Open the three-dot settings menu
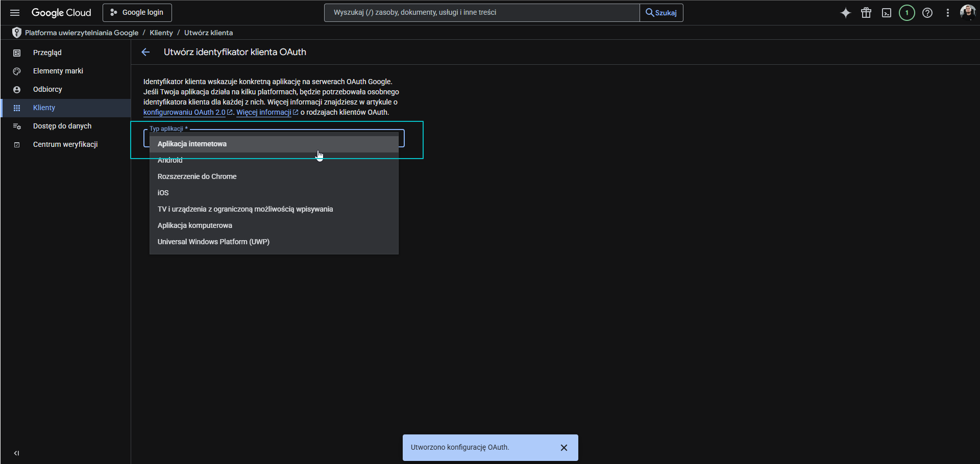 point(948,13)
